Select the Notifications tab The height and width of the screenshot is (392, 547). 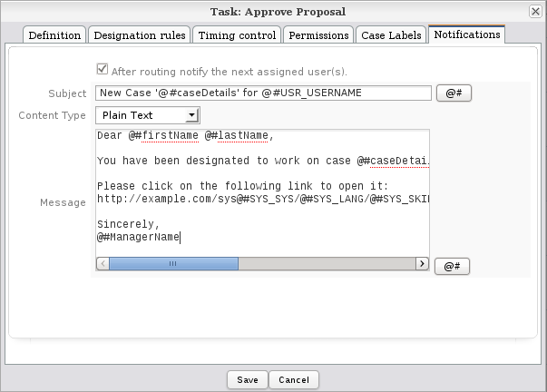pyautogui.click(x=466, y=34)
